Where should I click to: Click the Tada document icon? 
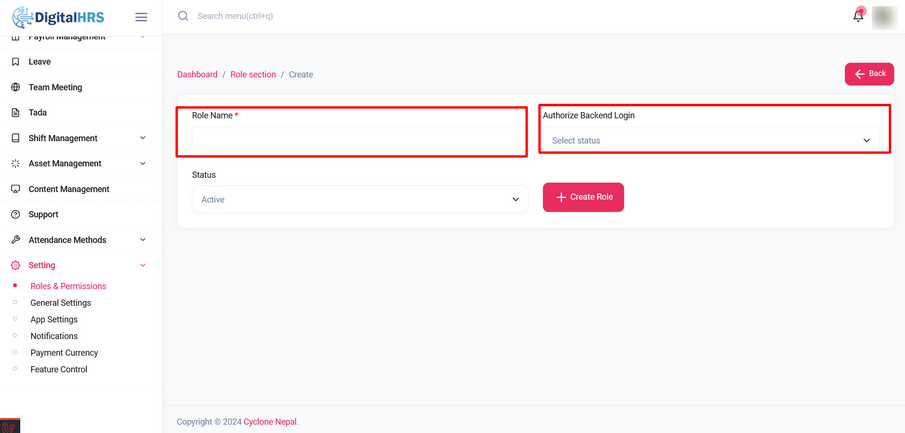click(15, 113)
